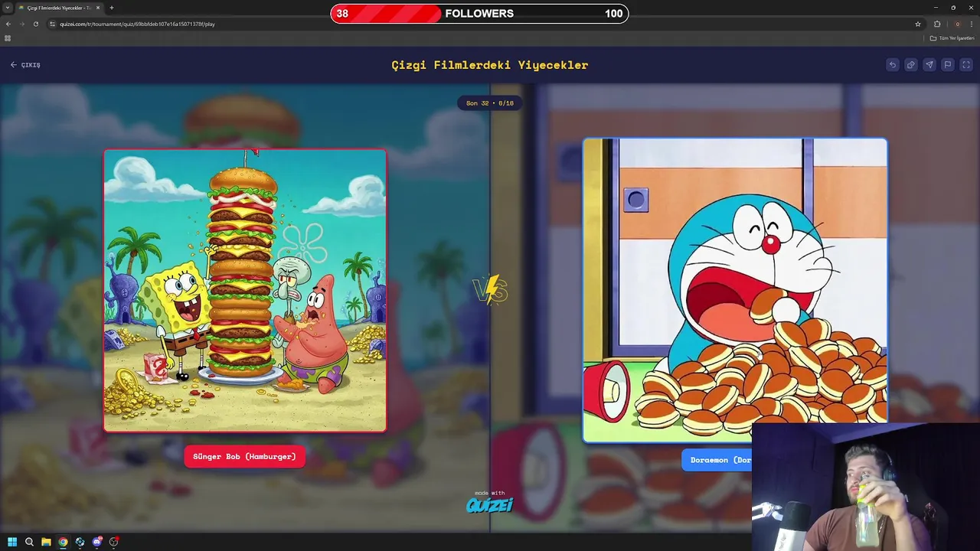The image size is (980, 551).
Task: Select the SpongeBob hamburger tower image
Action: [x=245, y=291]
